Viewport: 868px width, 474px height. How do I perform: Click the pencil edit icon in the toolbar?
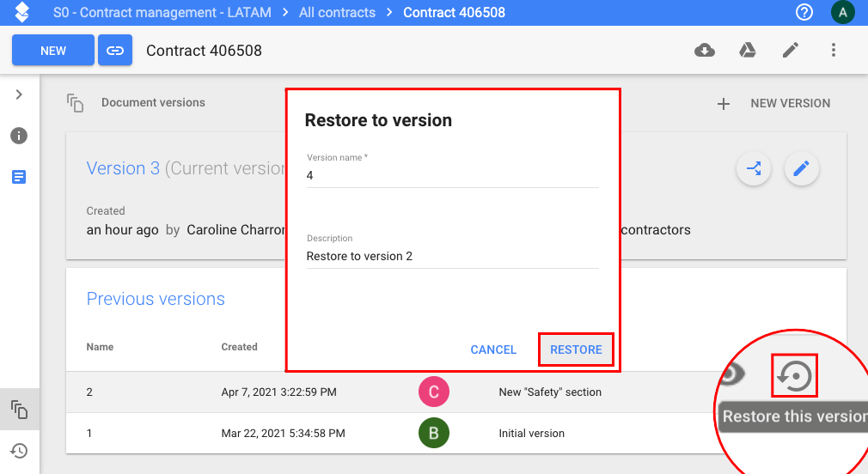point(791,51)
